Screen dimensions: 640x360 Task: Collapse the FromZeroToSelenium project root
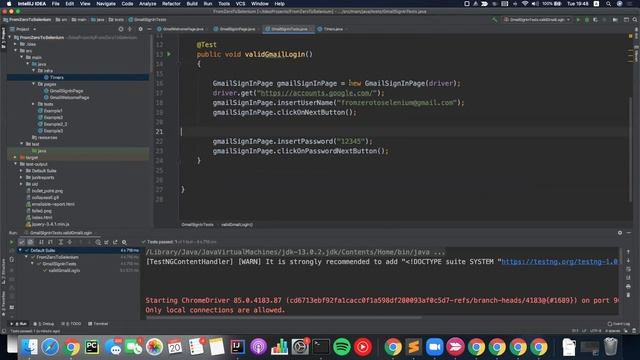pyautogui.click(x=10, y=38)
